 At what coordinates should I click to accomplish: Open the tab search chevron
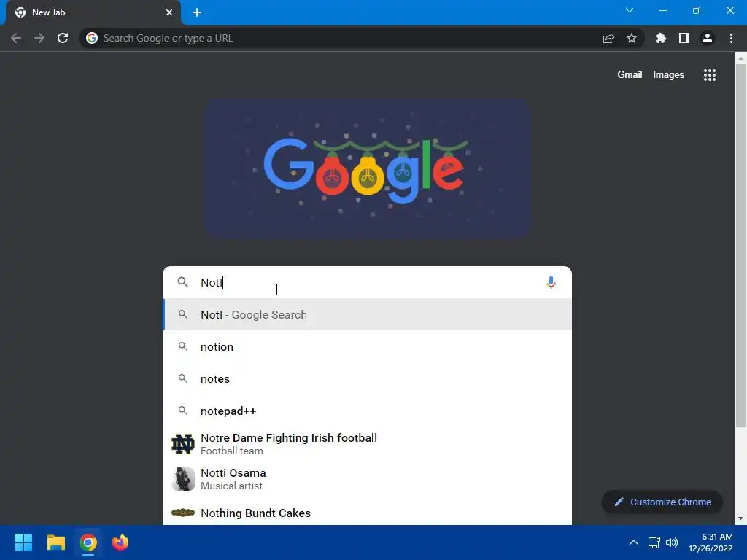point(630,10)
